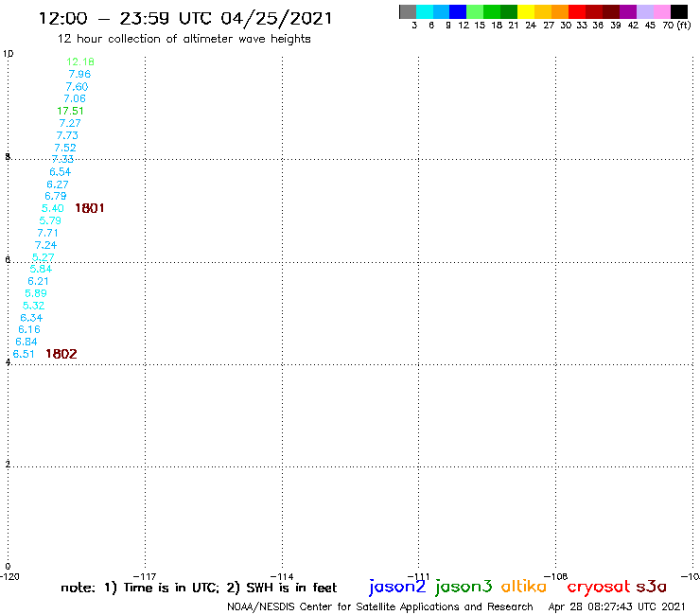Click the purple swatch in the color scale

pyautogui.click(x=628, y=11)
